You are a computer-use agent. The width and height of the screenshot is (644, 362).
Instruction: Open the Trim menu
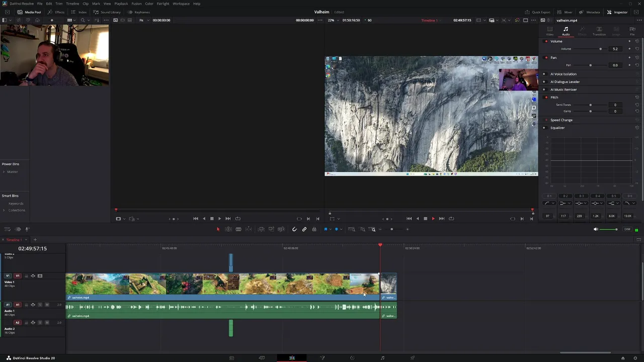pos(59,4)
